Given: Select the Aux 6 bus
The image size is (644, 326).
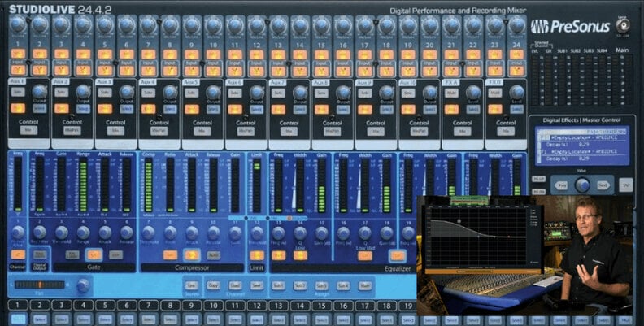Looking at the screenshot, I should point(257,109).
